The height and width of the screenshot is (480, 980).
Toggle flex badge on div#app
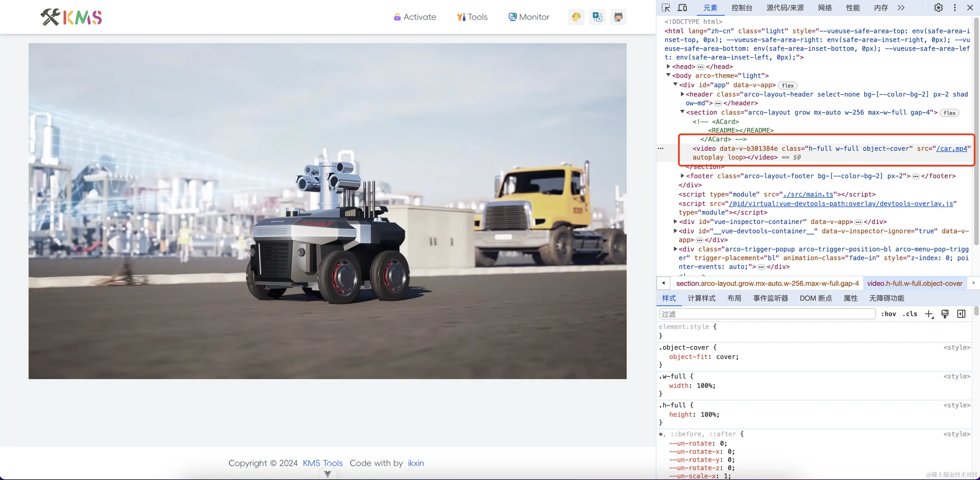787,85
